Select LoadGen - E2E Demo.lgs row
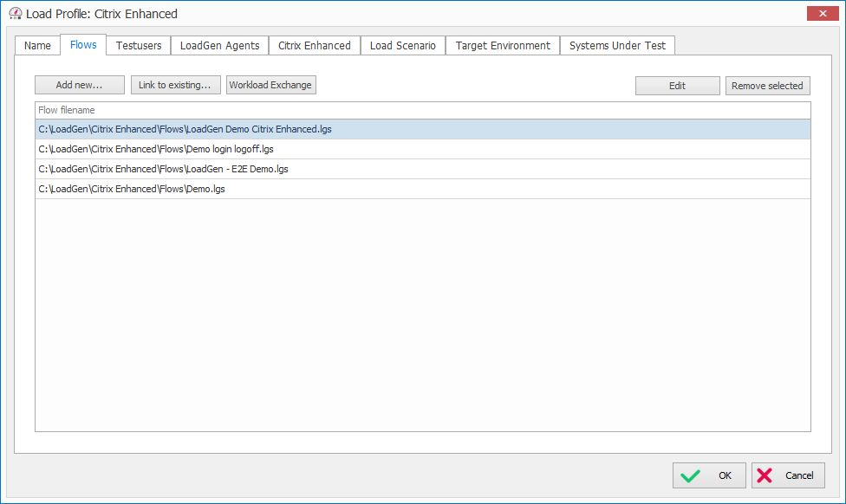846x504 pixels. (x=423, y=169)
